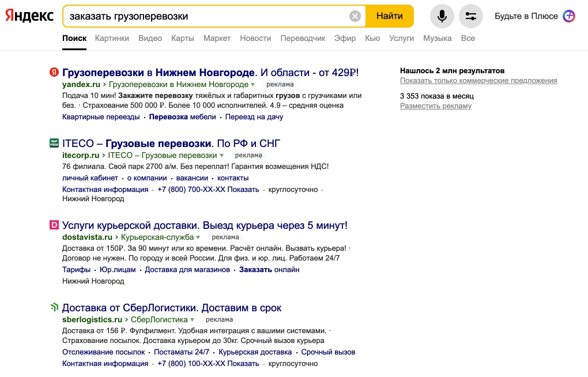Click the itecorp.ru domain link
Screen dimensions: 588x377
coord(81,155)
